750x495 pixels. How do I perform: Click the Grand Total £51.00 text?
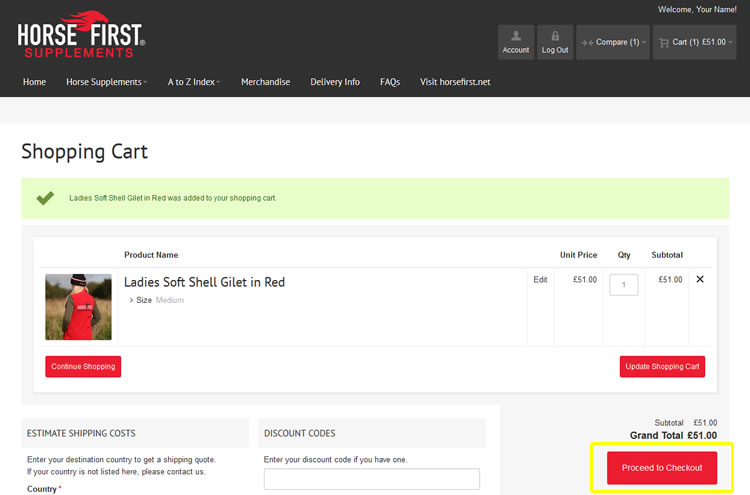(x=673, y=436)
